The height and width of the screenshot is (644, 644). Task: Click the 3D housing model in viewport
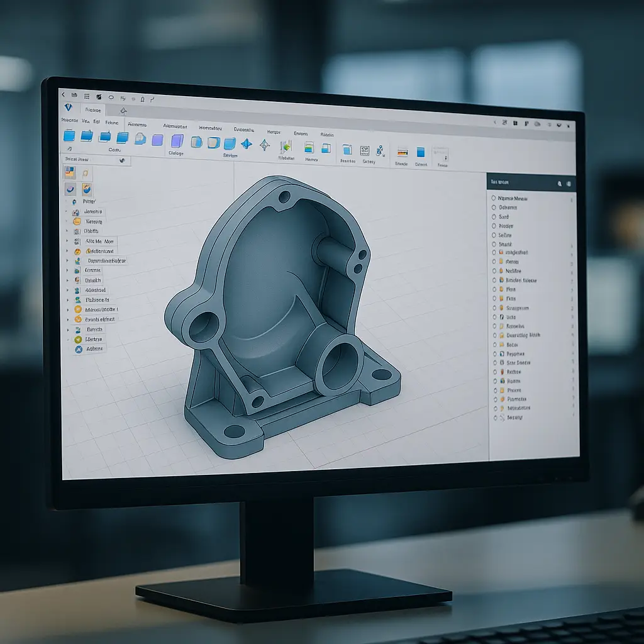click(x=277, y=314)
